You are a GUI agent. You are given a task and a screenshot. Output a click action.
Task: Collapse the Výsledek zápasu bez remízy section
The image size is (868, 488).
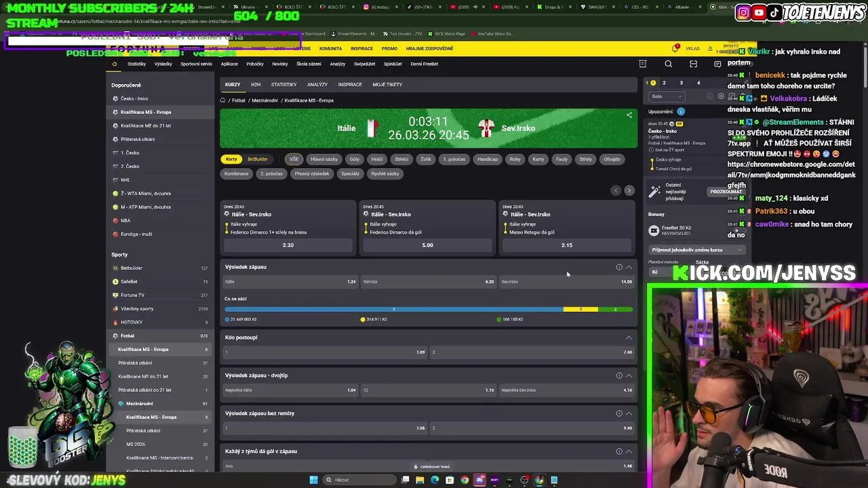629,413
